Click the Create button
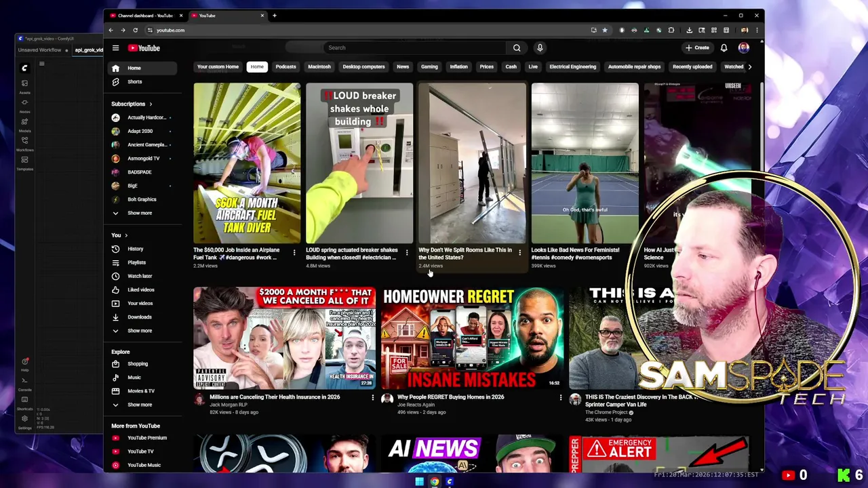This screenshot has height=488, width=868. (697, 47)
